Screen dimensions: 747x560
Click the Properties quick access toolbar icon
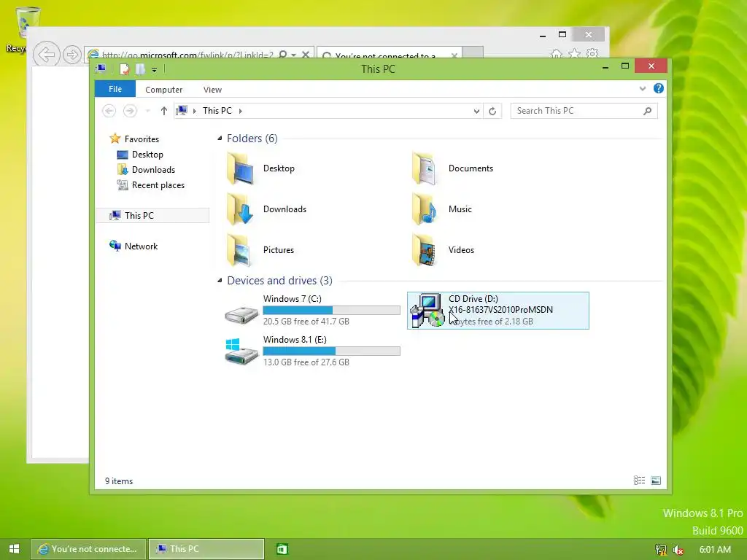(124, 69)
